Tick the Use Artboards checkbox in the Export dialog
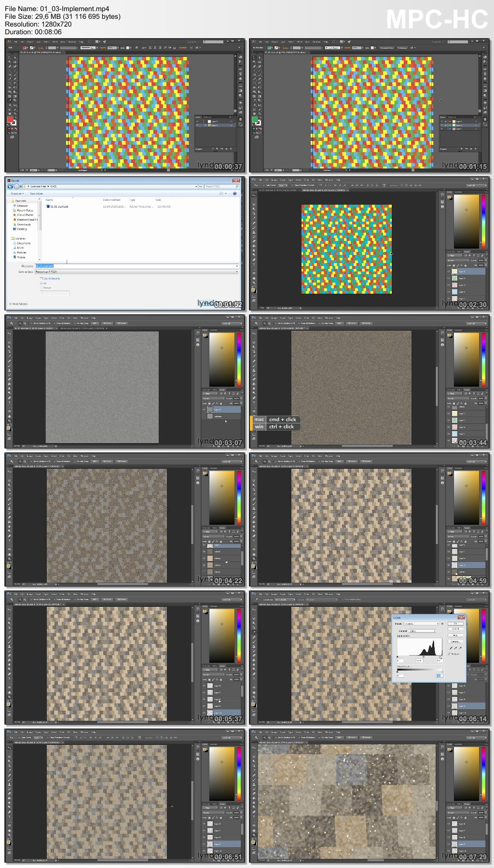The width and height of the screenshot is (494, 868). 41,279
